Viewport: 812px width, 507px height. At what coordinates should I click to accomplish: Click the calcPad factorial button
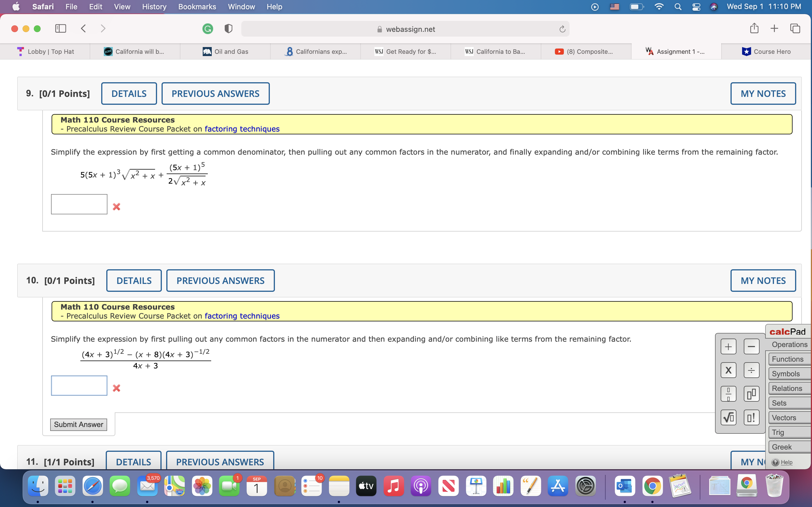[751, 417]
